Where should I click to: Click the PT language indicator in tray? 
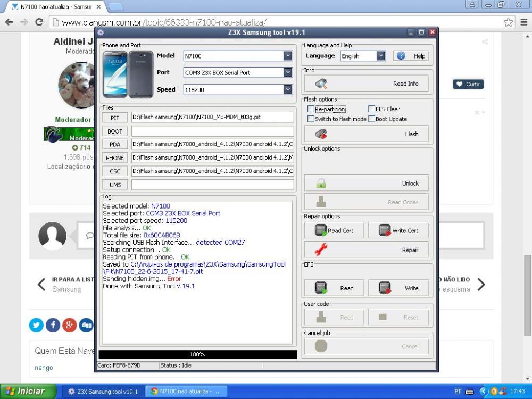tap(458, 392)
